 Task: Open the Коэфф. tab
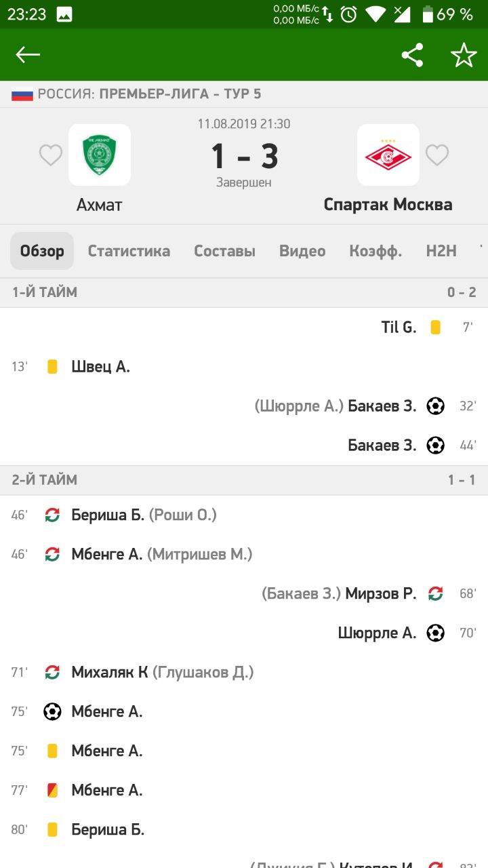point(375,251)
